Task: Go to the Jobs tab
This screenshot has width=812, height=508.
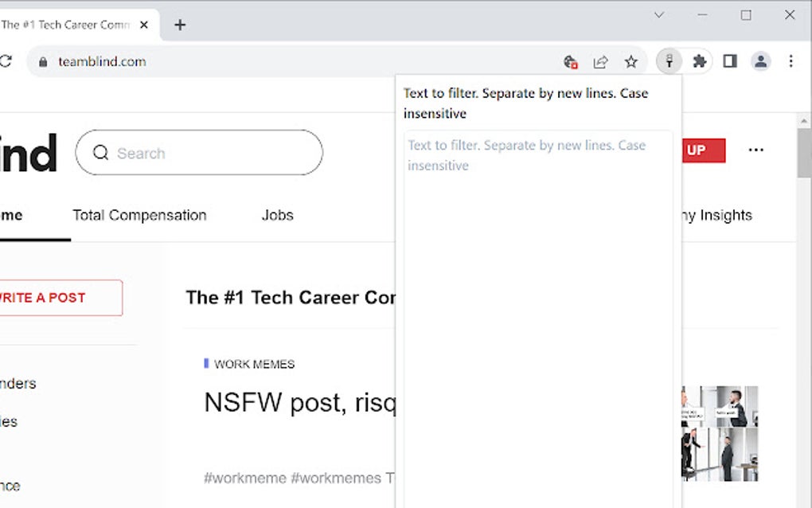Action: pos(278,215)
